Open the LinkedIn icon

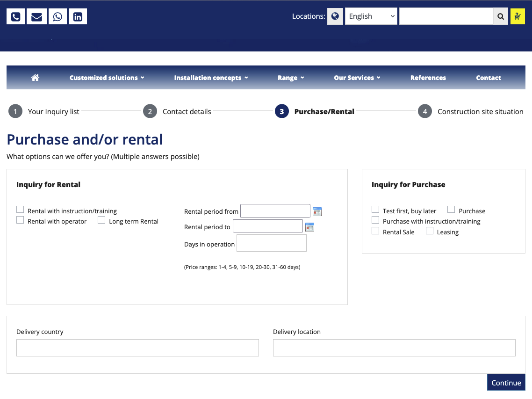(x=78, y=17)
